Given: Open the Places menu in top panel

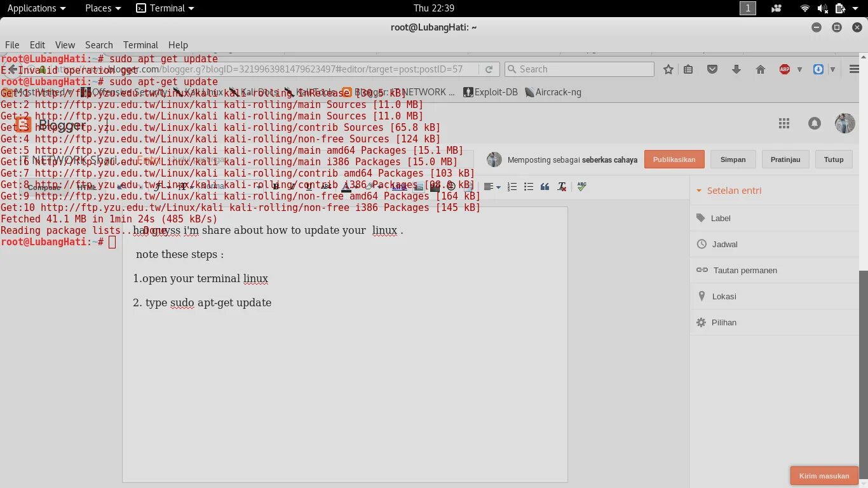Looking at the screenshot, I should coord(103,8).
